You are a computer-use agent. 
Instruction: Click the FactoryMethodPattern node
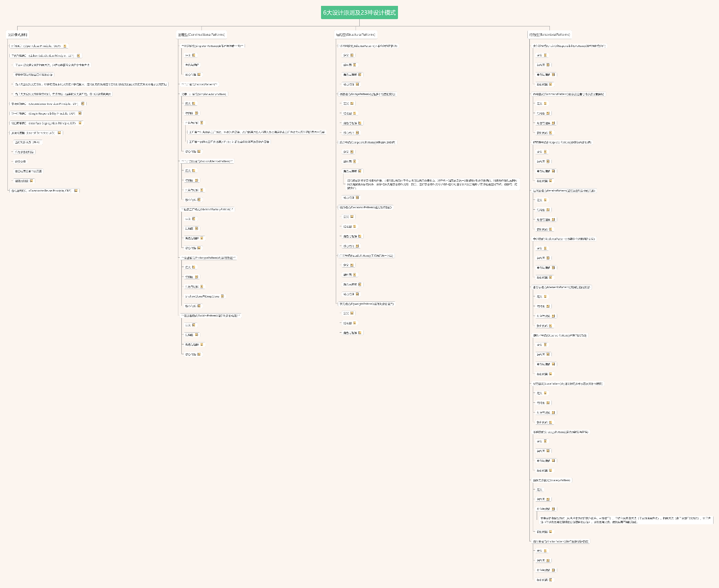[x=207, y=161]
